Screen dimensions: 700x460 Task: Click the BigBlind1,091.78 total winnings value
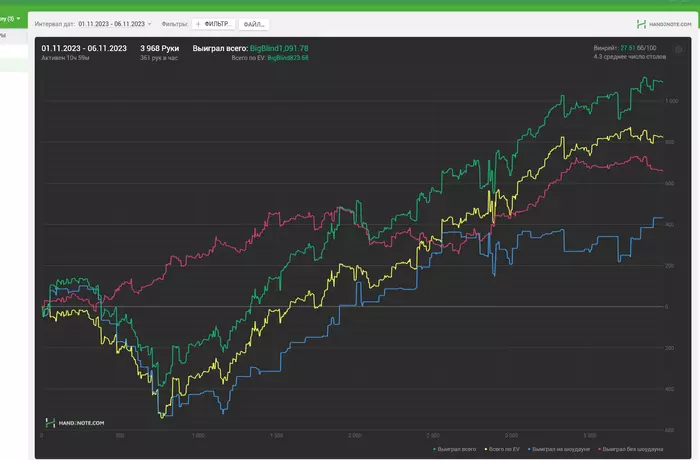[x=279, y=48]
